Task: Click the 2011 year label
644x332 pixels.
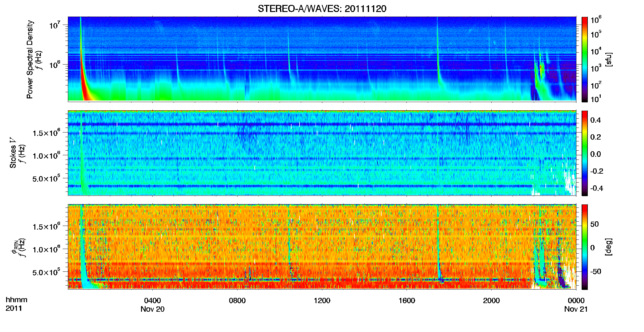Action: [14, 308]
